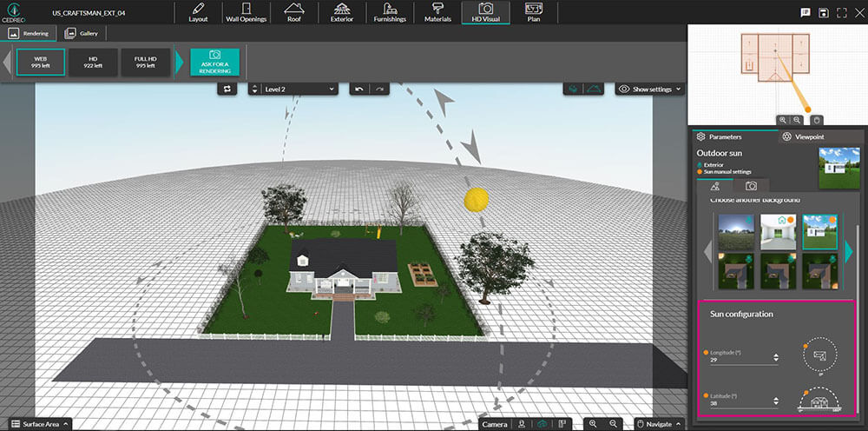Click the Ask for a Rendering button
The width and height of the screenshot is (868, 431).
pos(214,63)
